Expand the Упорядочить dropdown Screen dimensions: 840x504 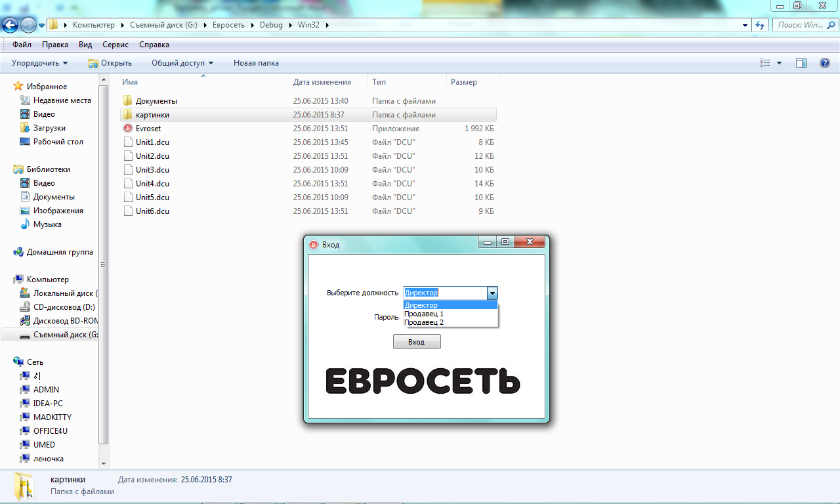point(39,63)
